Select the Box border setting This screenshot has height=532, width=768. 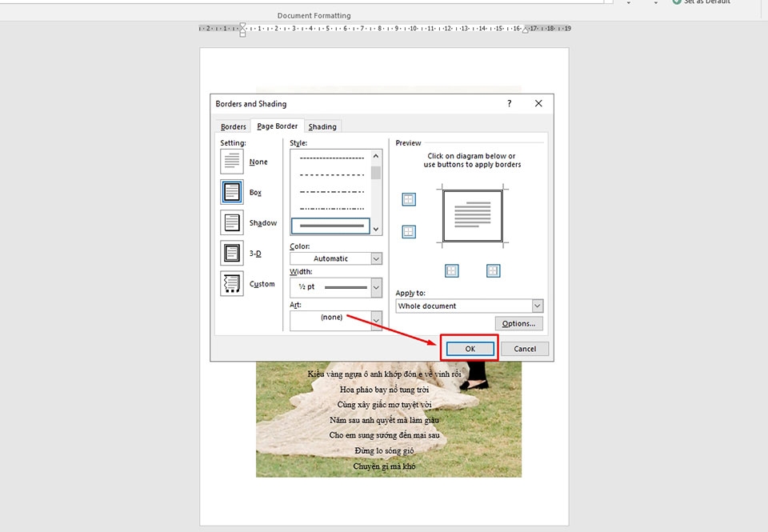point(230,191)
